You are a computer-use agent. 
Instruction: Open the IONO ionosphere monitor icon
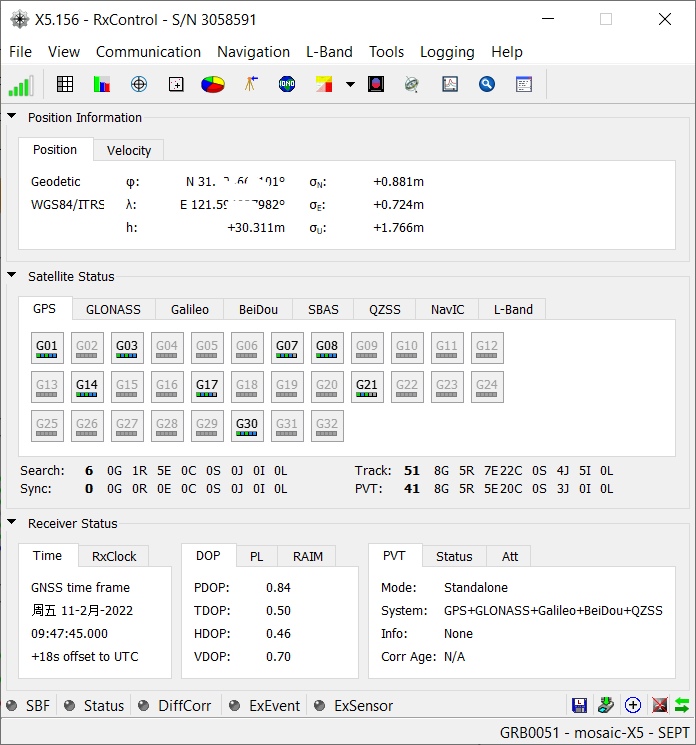tap(287, 85)
